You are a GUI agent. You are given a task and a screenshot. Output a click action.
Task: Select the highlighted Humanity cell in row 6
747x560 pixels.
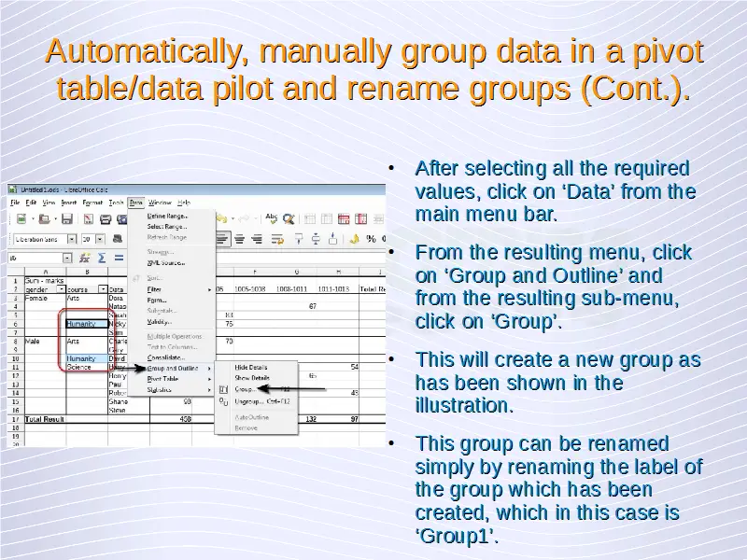(x=80, y=324)
